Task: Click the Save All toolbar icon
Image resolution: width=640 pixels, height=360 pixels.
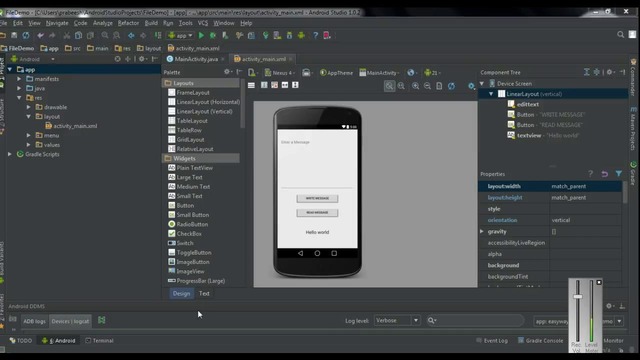Action: point(14,36)
